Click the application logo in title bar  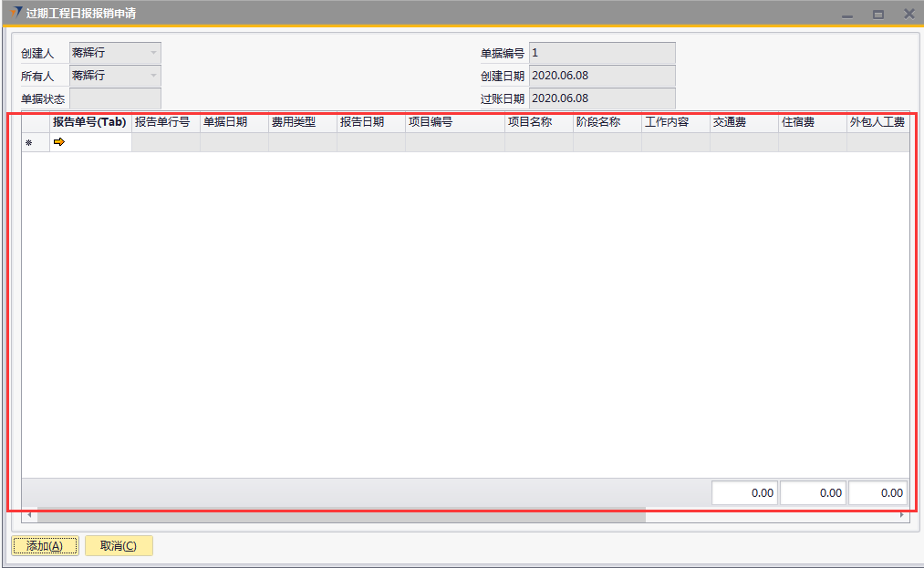[x=16, y=14]
